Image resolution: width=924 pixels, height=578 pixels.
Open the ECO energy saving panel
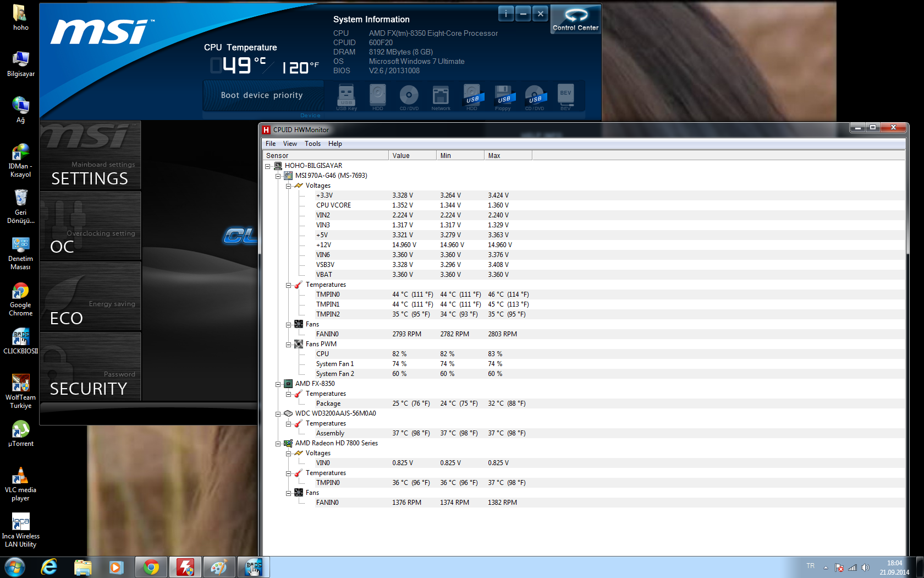[x=90, y=296]
